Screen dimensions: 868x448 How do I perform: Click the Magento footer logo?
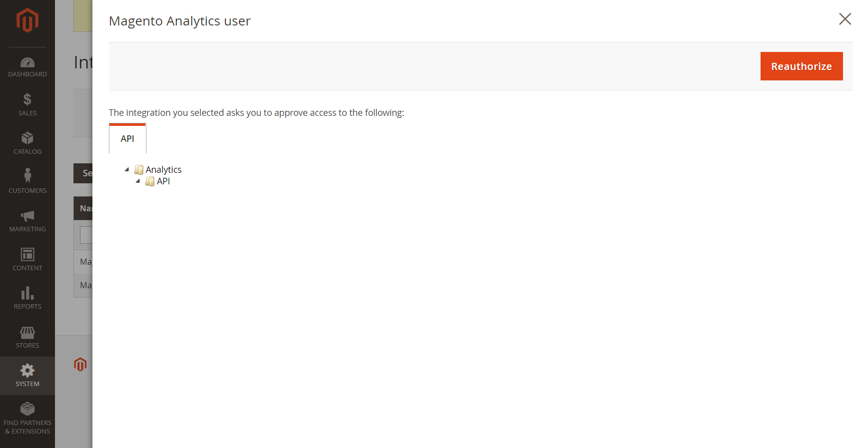(80, 365)
